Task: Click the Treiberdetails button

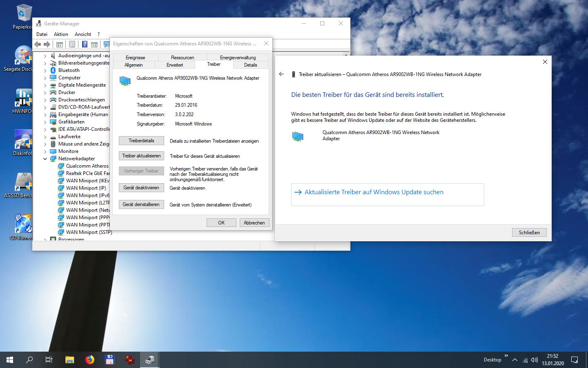Action: click(x=141, y=141)
